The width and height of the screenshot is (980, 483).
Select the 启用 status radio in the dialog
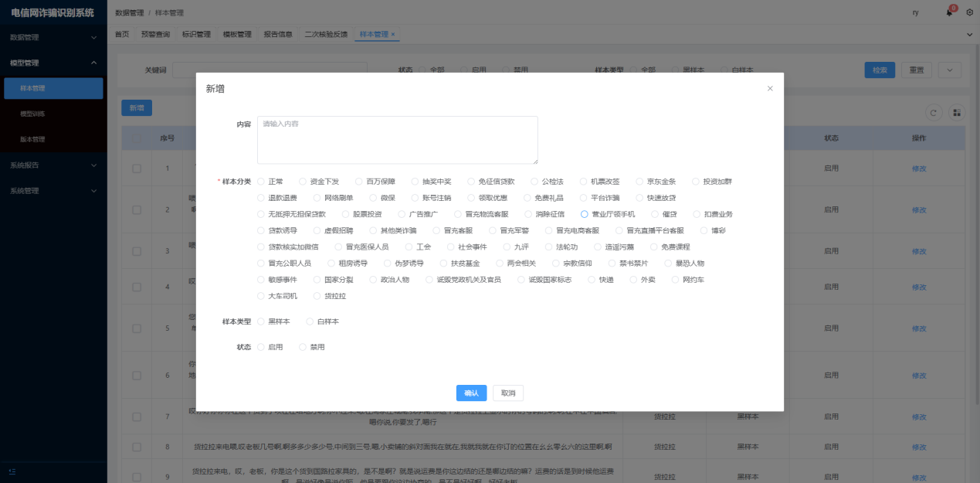[x=261, y=348]
